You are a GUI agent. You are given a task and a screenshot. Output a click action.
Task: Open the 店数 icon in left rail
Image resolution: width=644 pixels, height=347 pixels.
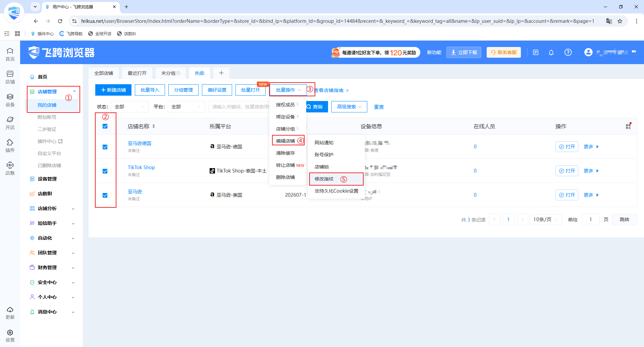[10, 168]
